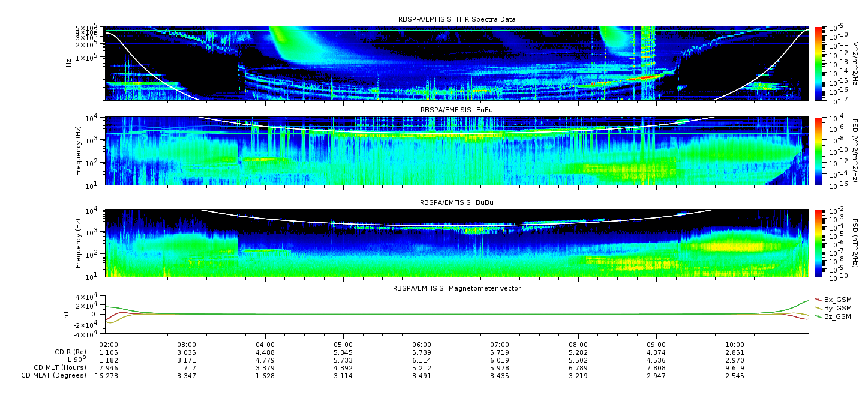Click the HFR Spectra Data plot title

456,19
